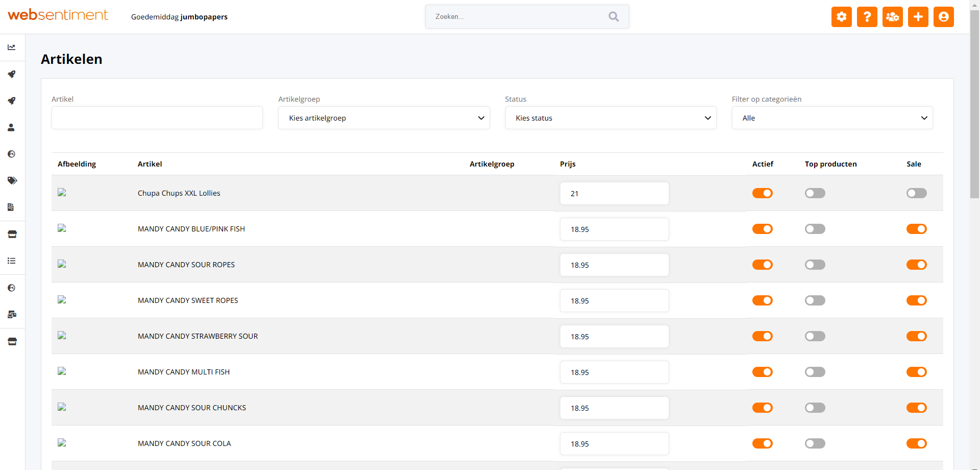Open the account profile icon
Image resolution: width=980 pixels, height=470 pixels.
943,17
